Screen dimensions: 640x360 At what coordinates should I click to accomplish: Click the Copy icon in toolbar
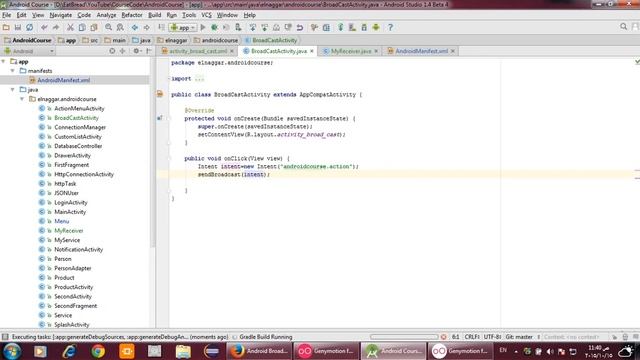[82, 27]
